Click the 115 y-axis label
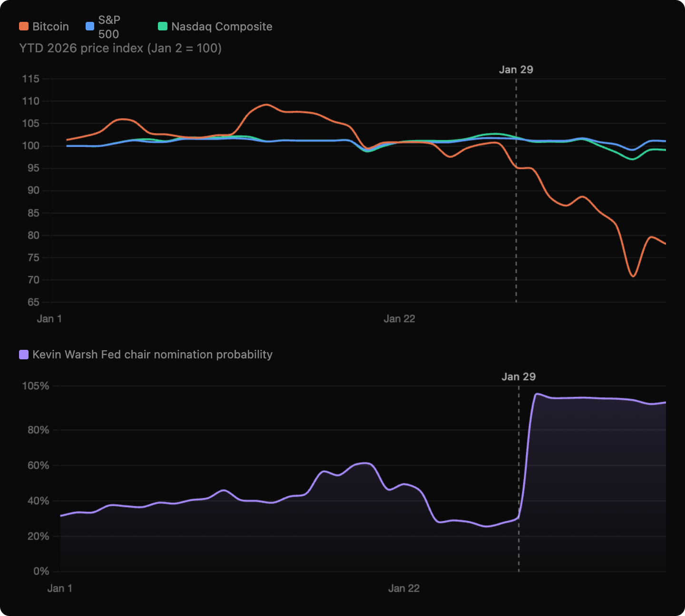This screenshot has width=685, height=616. tap(31, 79)
